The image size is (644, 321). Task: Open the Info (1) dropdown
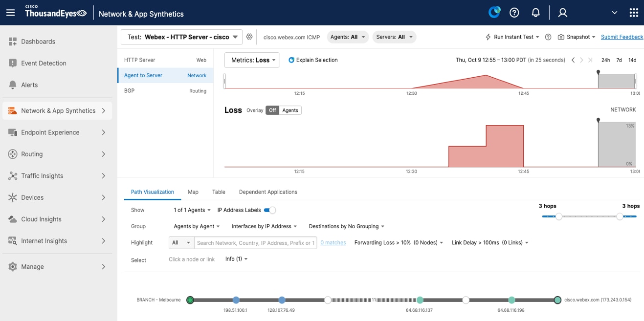pyautogui.click(x=237, y=259)
